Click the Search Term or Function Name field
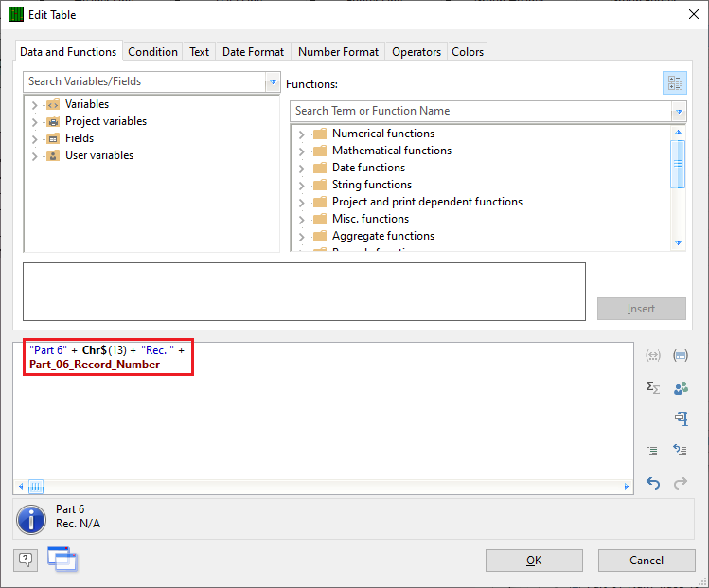 [481, 112]
